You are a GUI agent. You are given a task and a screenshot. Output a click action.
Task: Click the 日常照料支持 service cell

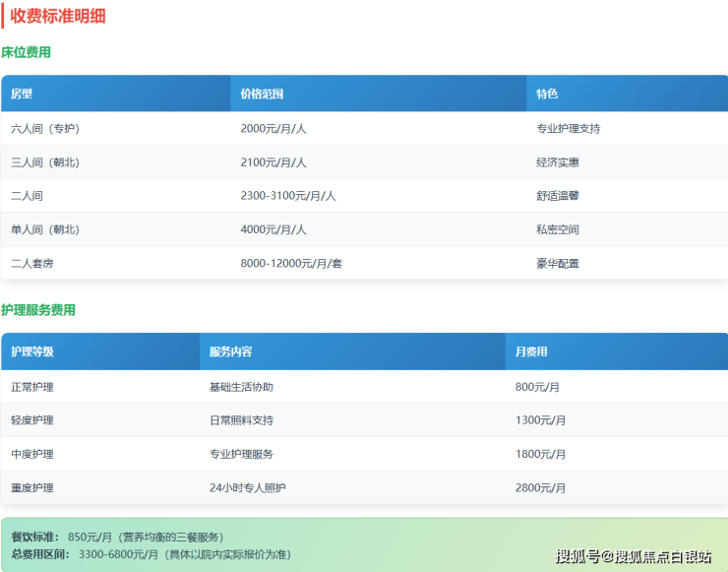pyautogui.click(x=241, y=420)
